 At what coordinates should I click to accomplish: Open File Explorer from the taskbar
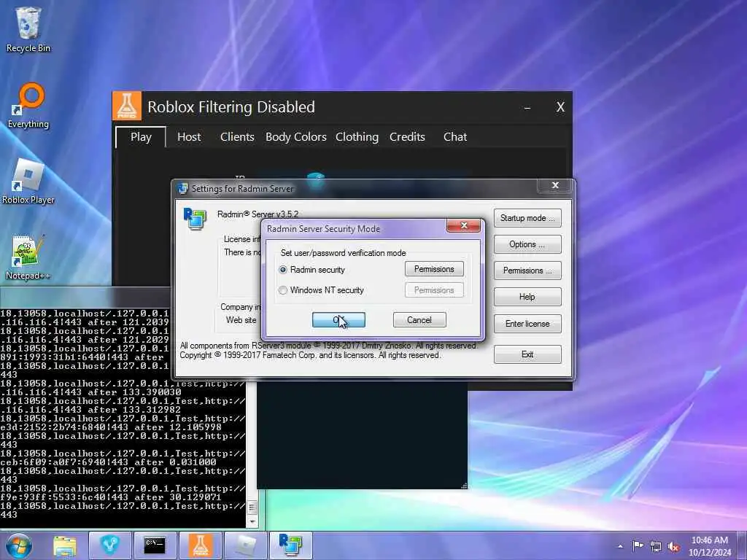point(65,545)
